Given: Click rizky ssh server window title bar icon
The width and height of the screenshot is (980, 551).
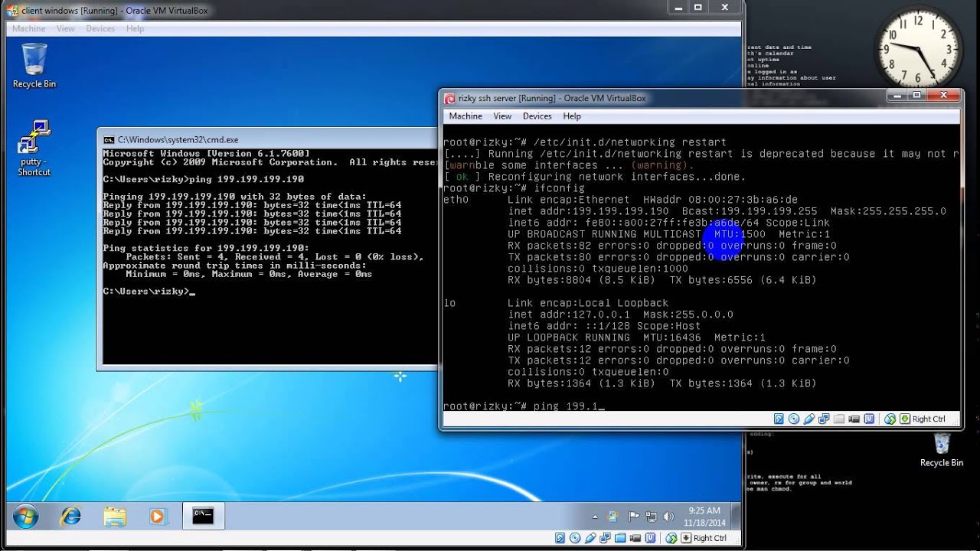Looking at the screenshot, I should [449, 98].
